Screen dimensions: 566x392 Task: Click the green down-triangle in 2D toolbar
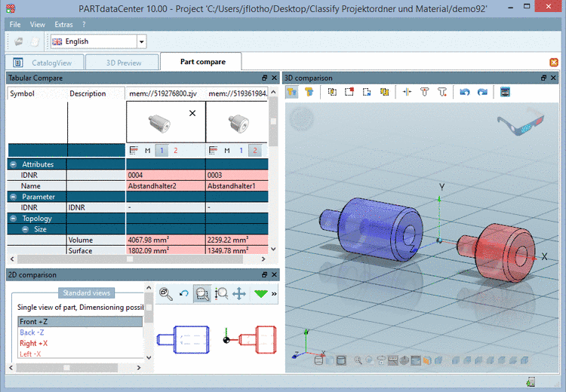tap(261, 294)
